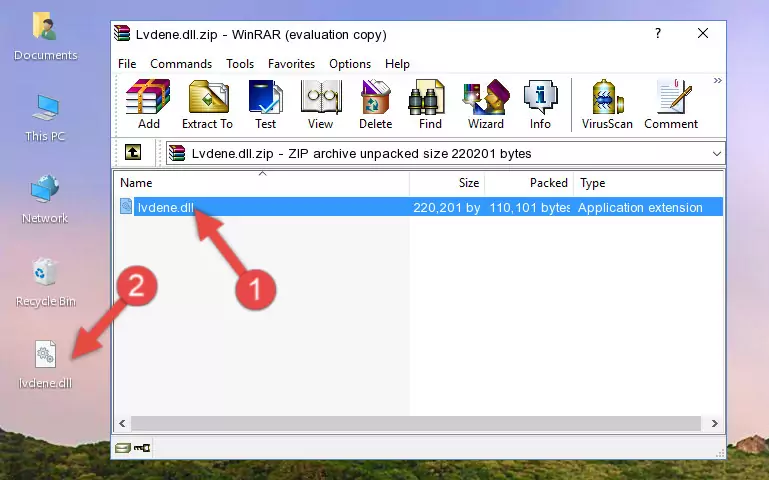The width and height of the screenshot is (769, 480).
Task: Click the password key icon in status bar
Action: (x=142, y=447)
